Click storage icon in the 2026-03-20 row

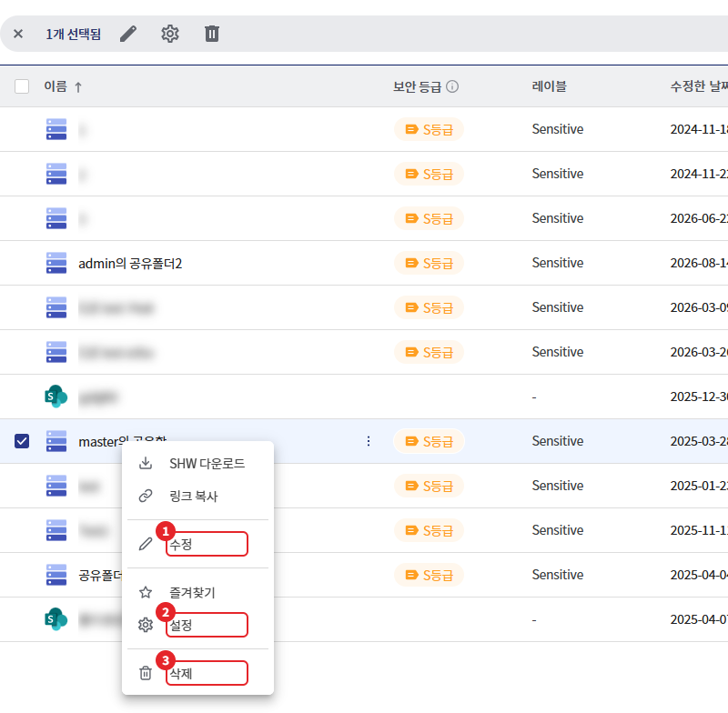pyautogui.click(x=56, y=352)
